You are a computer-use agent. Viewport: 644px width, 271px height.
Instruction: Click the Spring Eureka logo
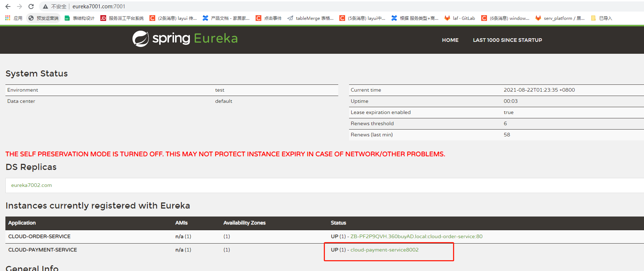coord(185,39)
